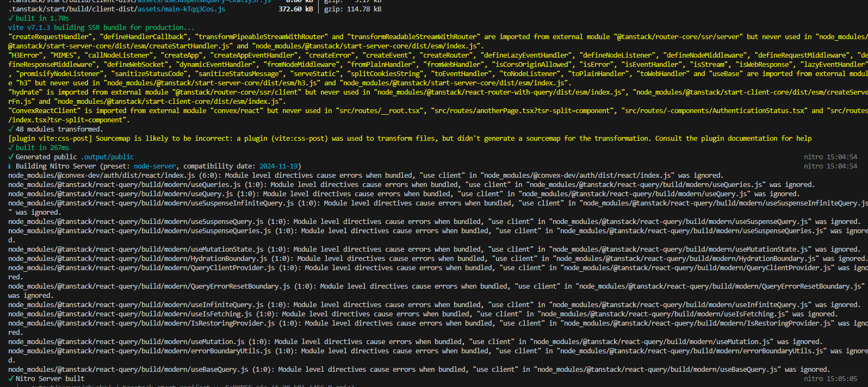Click the "built in 1.70s" status line
This screenshot has width=868, height=387.
(39, 18)
